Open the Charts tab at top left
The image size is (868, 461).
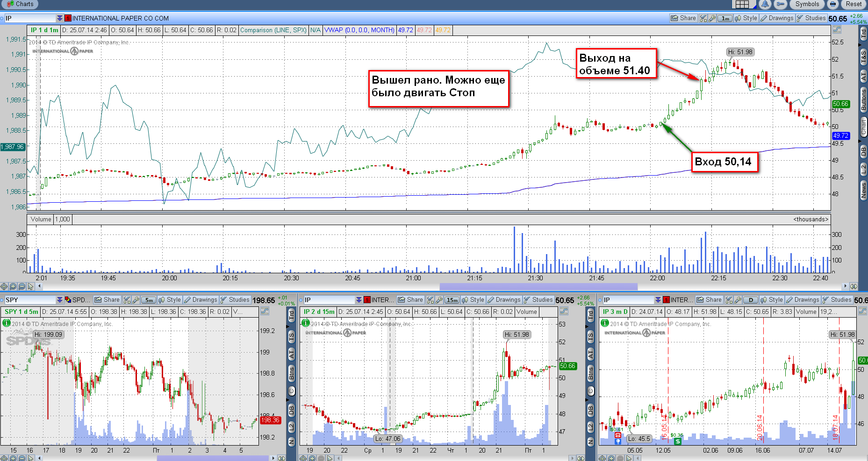coord(20,4)
